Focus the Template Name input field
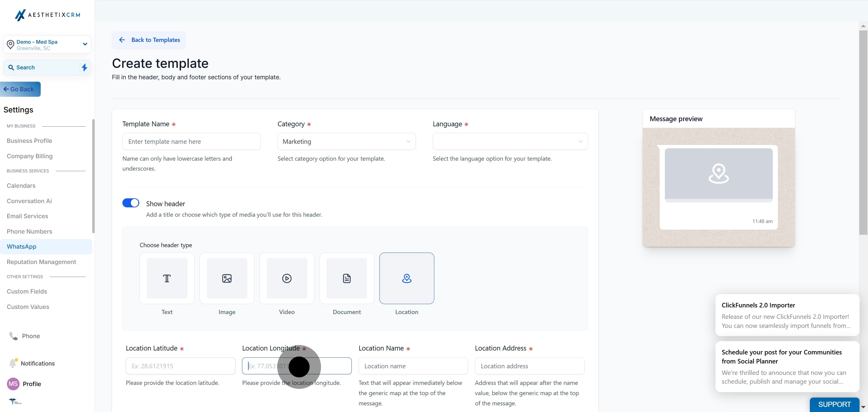This screenshot has height=412, width=868. (x=191, y=141)
